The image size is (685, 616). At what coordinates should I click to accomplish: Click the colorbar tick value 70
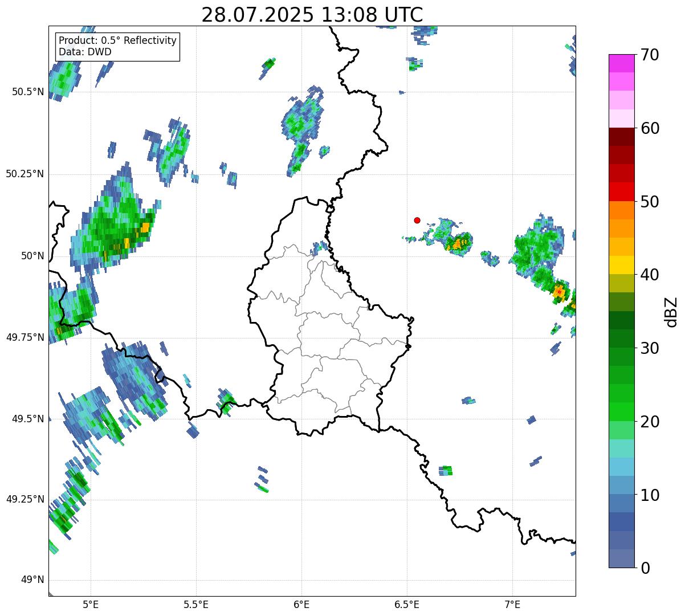(x=650, y=55)
